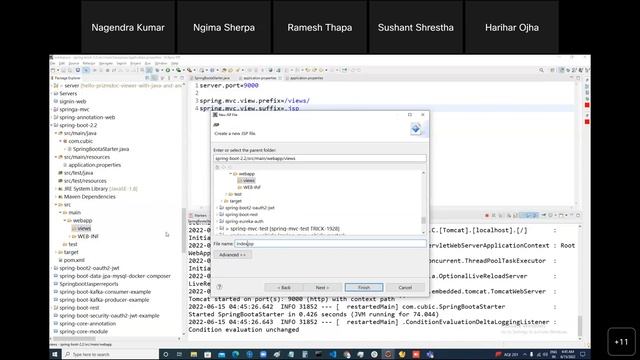Open the notifications icon in system tray
This screenshot has width=640, height=360.
point(583,354)
